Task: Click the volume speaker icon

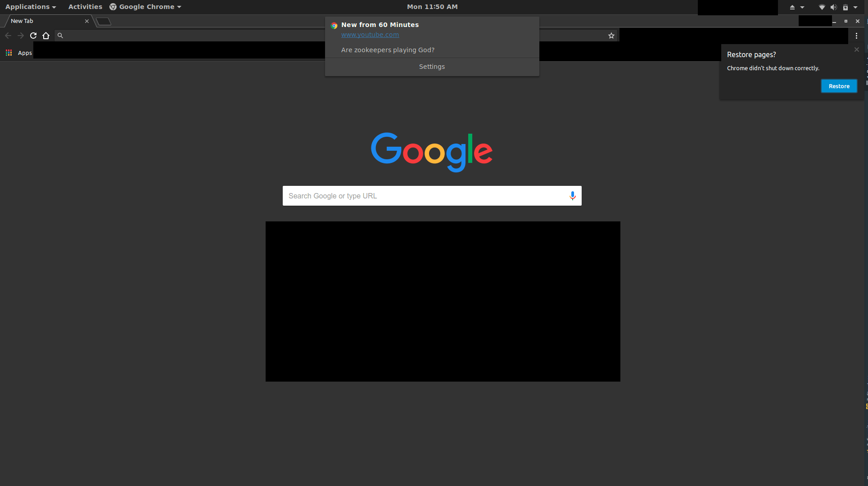Action: coord(834,7)
